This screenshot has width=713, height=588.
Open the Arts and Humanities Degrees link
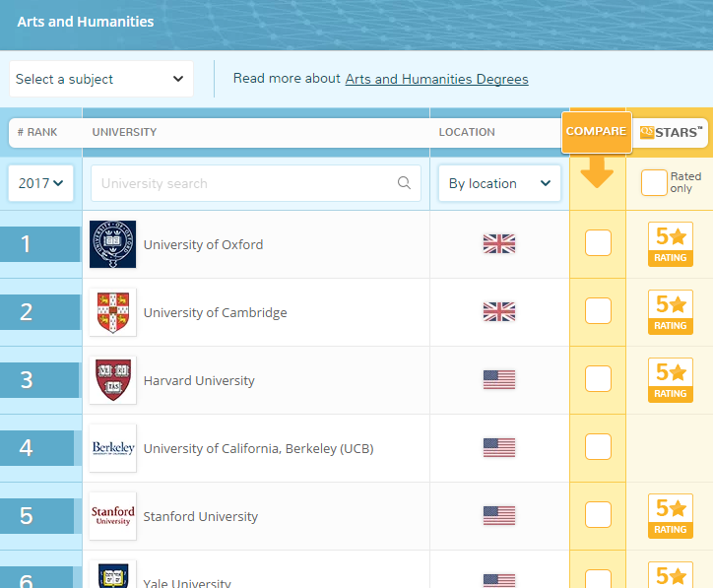click(x=436, y=79)
